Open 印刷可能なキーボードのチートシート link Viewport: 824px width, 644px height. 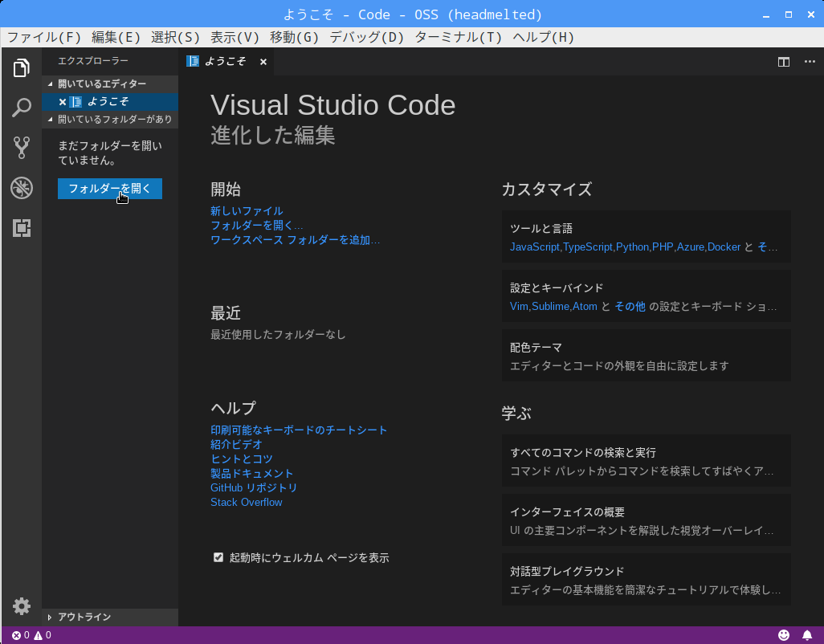tap(299, 430)
